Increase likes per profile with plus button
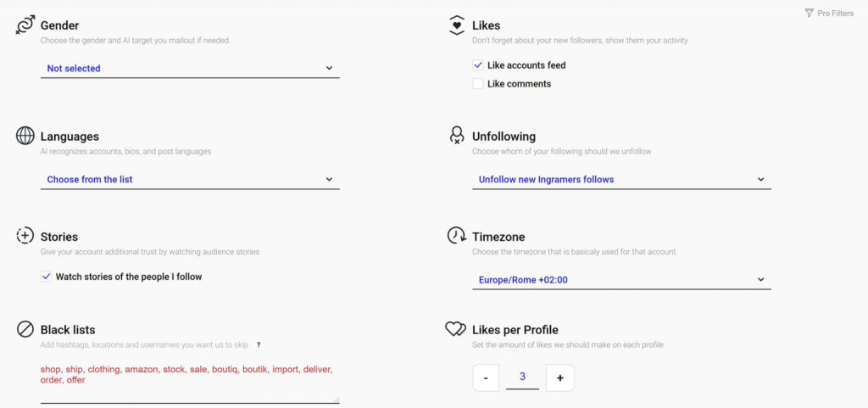 coord(560,377)
